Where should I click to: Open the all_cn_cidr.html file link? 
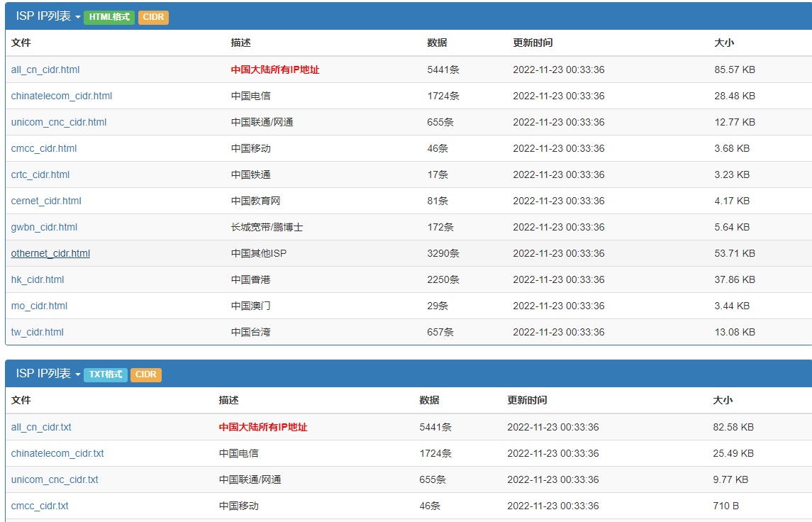(45, 70)
